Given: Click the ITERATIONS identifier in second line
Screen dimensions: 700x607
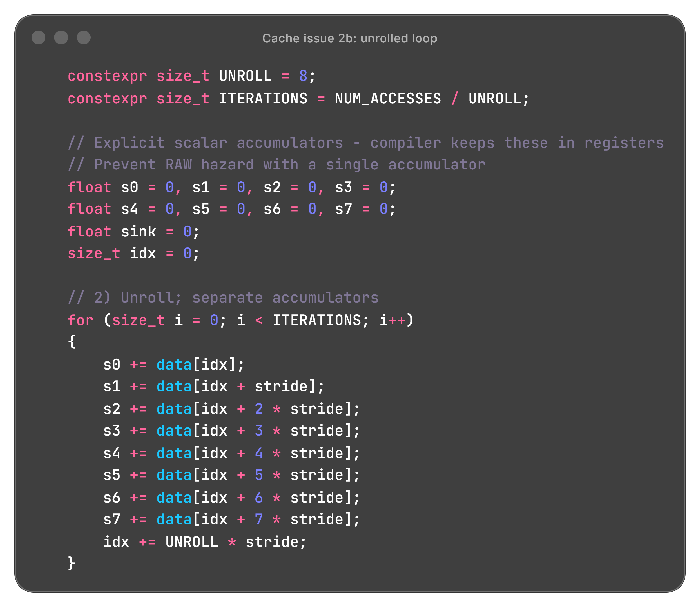Looking at the screenshot, I should [x=263, y=99].
